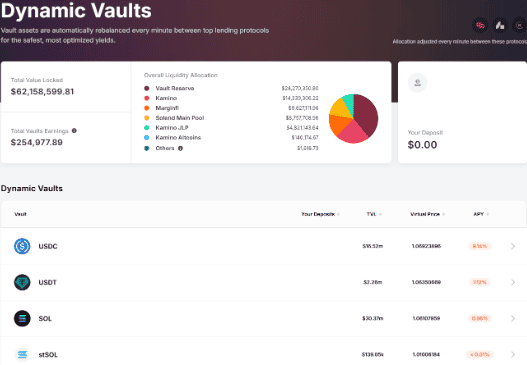Click the APY badge in USDC row

[480, 246]
